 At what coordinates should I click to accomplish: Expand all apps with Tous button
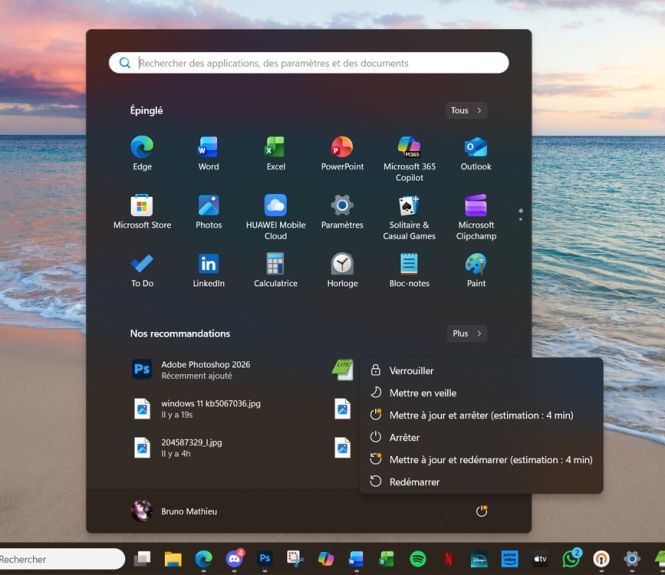[466, 110]
